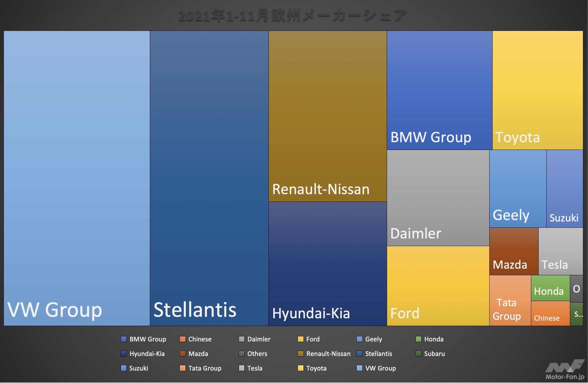The width and height of the screenshot is (588, 383).
Task: Select the Ford treemap tile
Action: (x=438, y=286)
